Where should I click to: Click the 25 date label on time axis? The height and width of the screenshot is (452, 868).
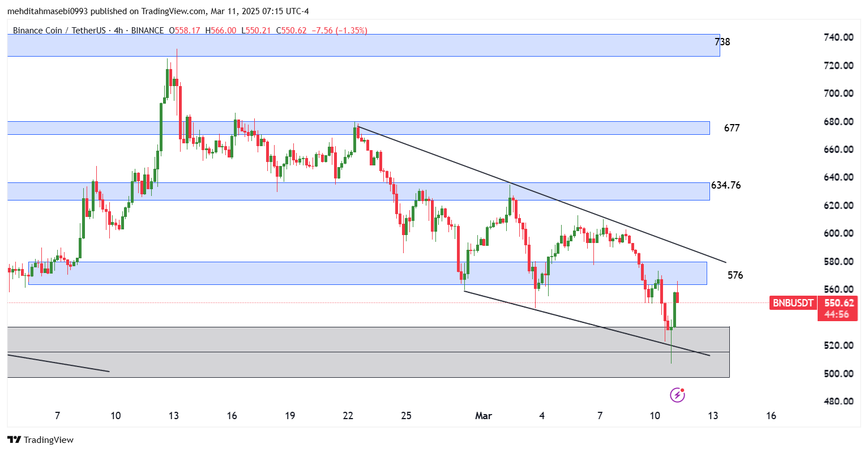click(x=406, y=416)
